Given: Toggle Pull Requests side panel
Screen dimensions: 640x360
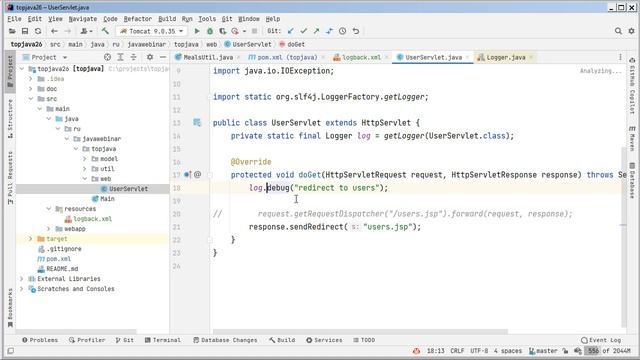Looking at the screenshot, I should (x=10, y=178).
